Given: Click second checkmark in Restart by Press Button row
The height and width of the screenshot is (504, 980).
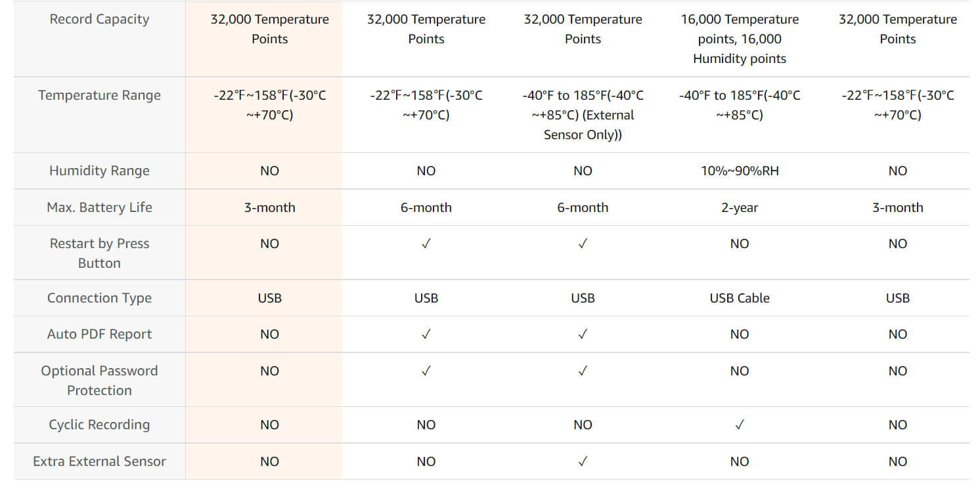Looking at the screenshot, I should (583, 243).
